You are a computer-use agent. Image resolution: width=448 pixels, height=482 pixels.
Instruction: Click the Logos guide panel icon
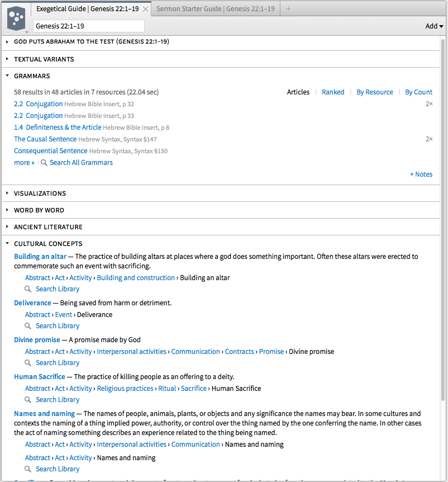point(16,18)
